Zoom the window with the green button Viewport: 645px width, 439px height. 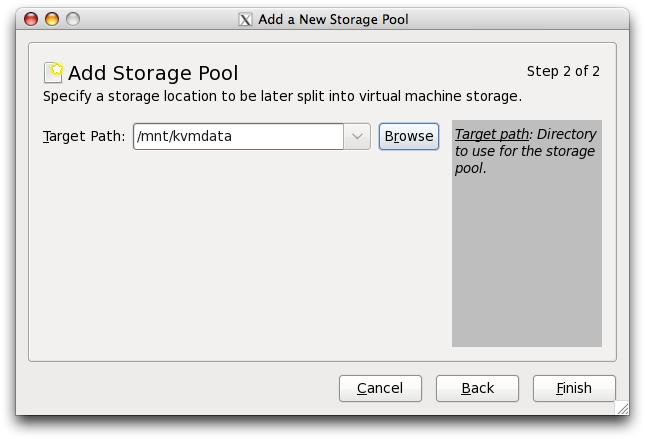[72, 19]
